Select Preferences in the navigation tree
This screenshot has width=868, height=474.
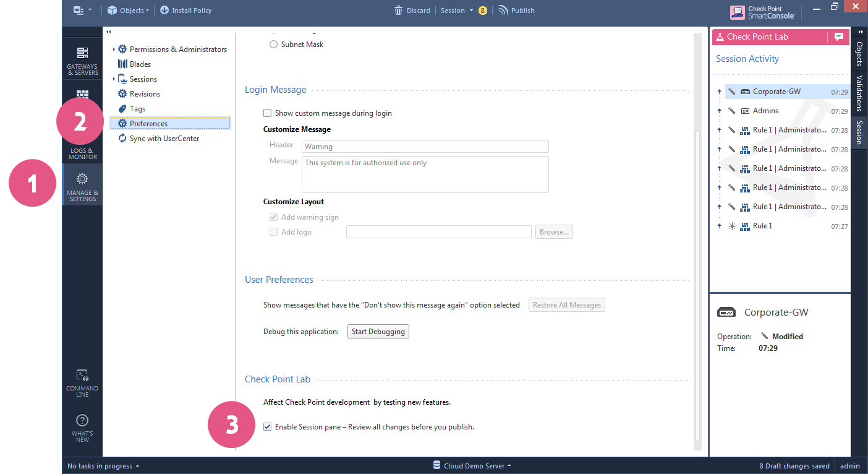tap(170, 124)
